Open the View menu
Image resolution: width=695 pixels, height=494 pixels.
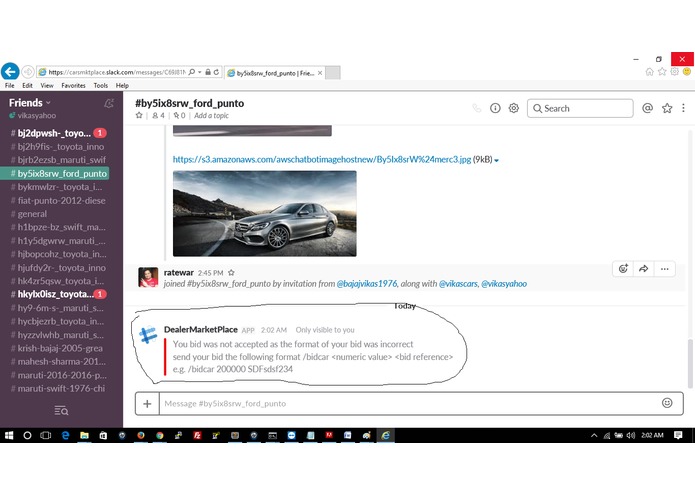(47, 86)
